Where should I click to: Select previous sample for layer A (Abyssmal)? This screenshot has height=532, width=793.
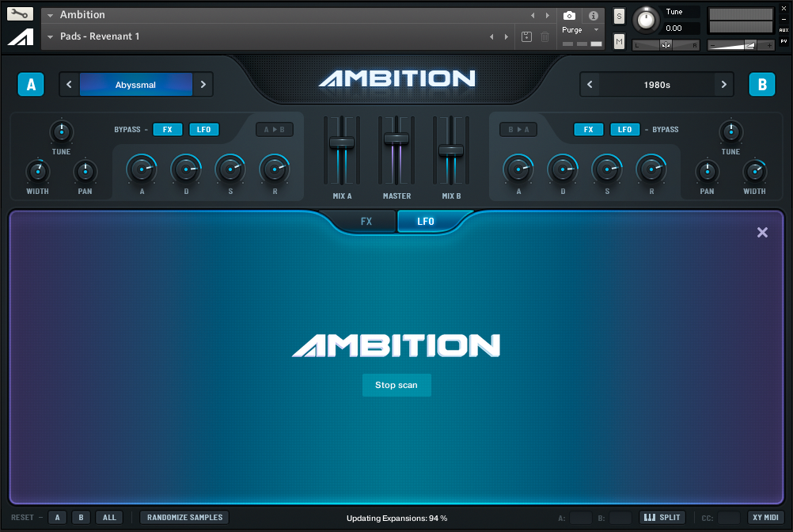pos(70,85)
